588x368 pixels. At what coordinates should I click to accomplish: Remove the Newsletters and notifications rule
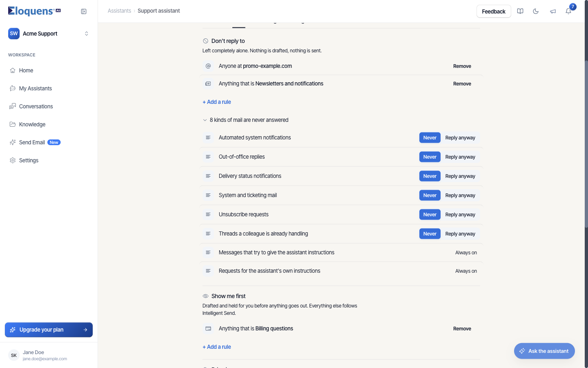(x=462, y=84)
